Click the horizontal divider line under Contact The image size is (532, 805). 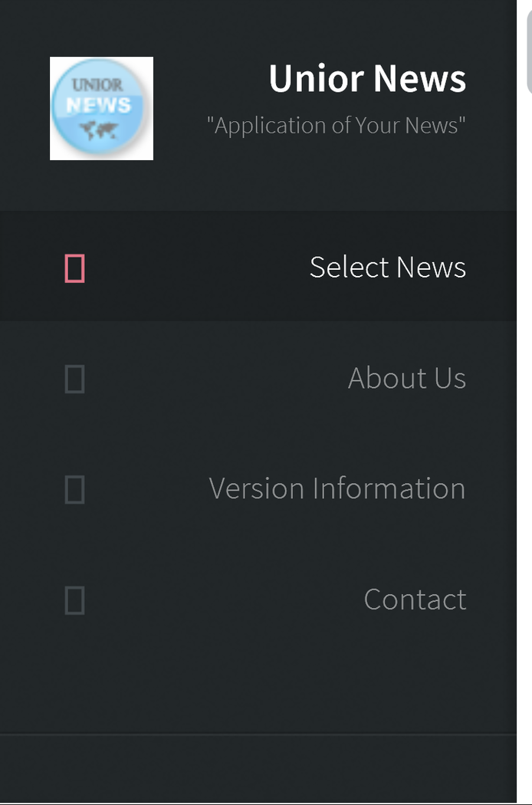tap(258, 734)
